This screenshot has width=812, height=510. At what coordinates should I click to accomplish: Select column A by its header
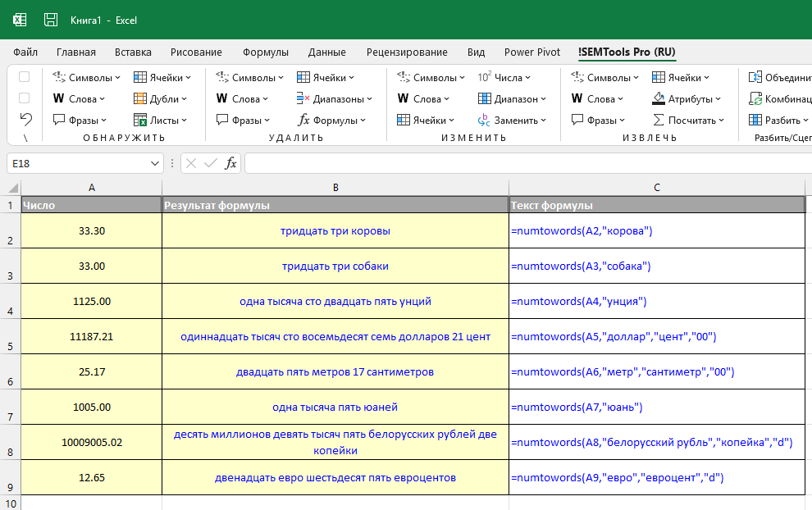(x=92, y=188)
